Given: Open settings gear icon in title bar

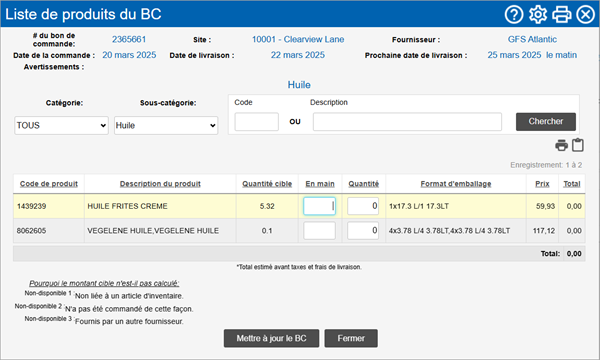Looking at the screenshot, I should (538, 15).
